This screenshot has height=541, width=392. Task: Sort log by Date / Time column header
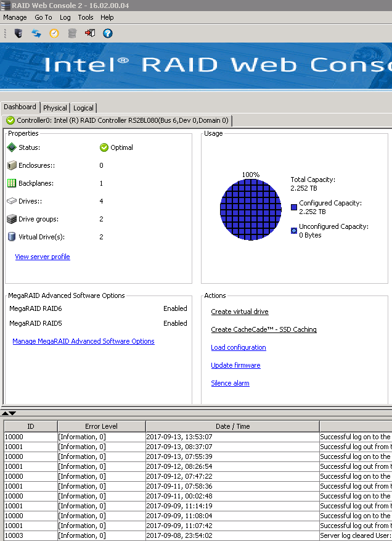click(232, 426)
